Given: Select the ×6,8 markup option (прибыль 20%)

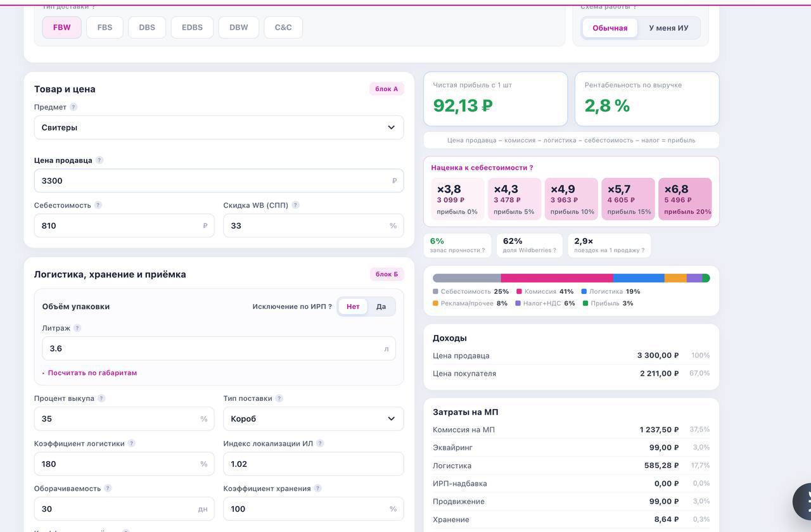Looking at the screenshot, I should click(685, 199).
